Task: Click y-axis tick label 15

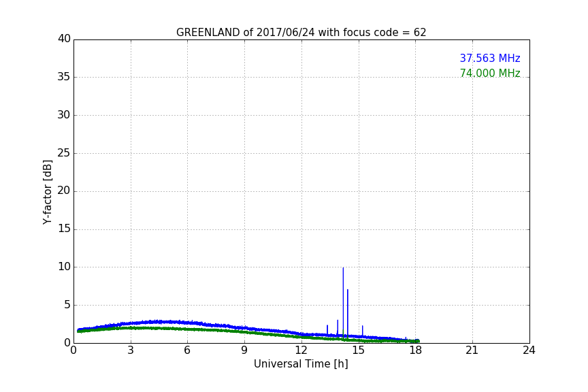Action: click(64, 229)
